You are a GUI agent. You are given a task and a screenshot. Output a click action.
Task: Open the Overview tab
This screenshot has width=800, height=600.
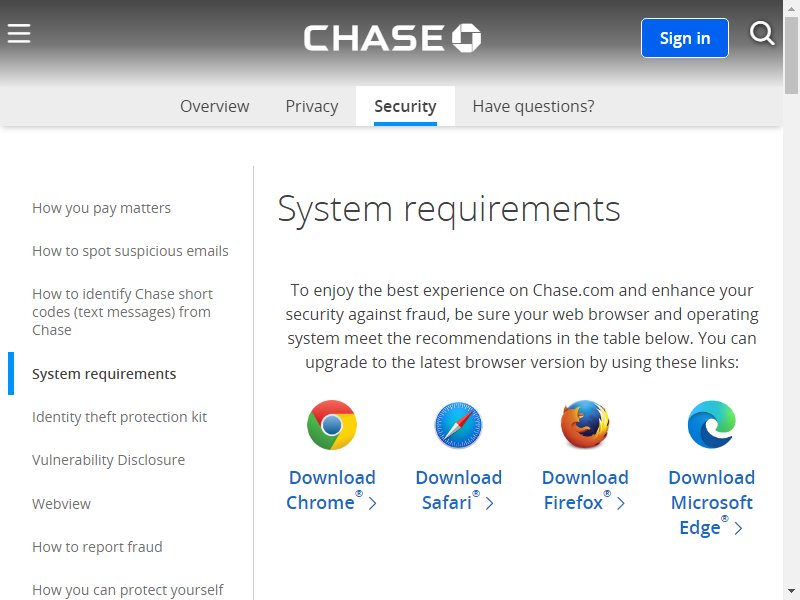click(x=215, y=106)
